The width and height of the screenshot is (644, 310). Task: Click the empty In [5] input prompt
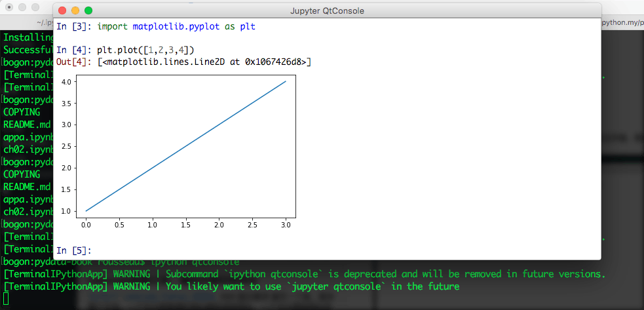point(73,250)
